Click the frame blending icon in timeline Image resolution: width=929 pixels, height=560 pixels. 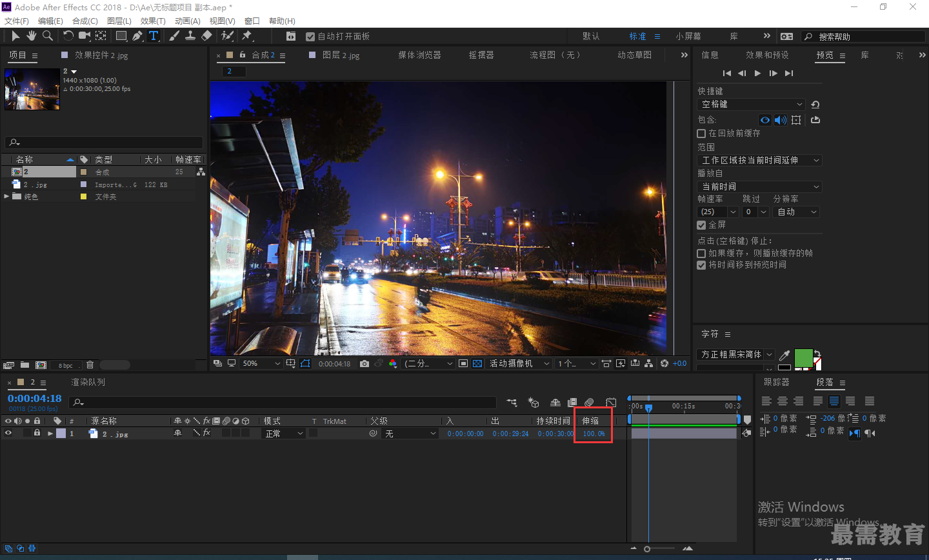click(572, 403)
